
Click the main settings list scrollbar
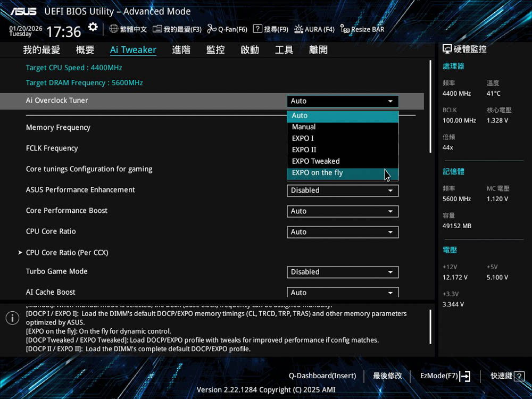pyautogui.click(x=430, y=106)
